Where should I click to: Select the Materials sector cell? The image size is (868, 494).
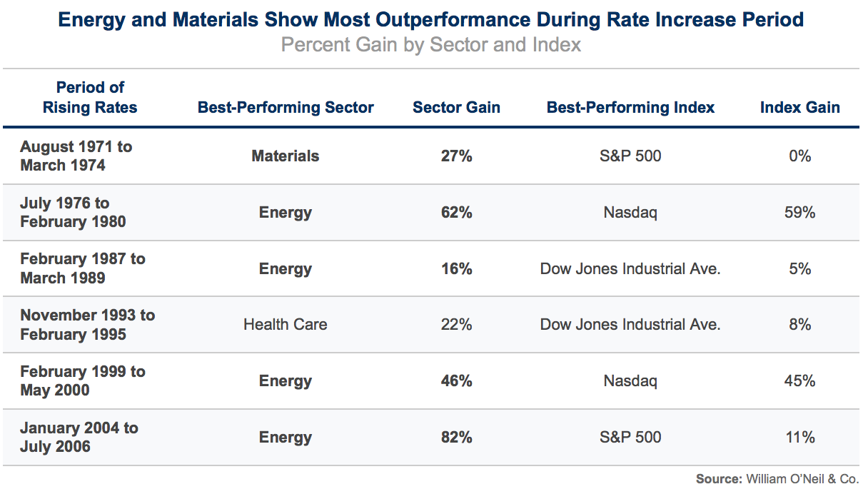tap(286, 156)
